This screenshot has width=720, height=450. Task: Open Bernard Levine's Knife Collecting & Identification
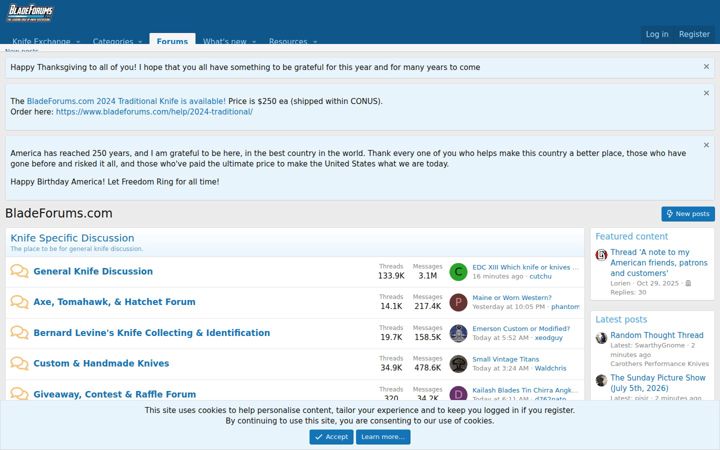coord(152,332)
